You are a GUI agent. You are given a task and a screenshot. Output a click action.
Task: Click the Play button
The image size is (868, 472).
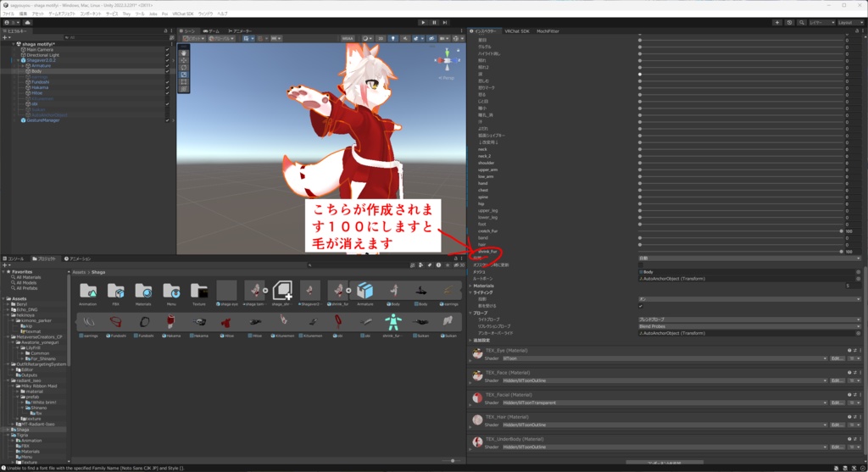pyautogui.click(x=423, y=23)
